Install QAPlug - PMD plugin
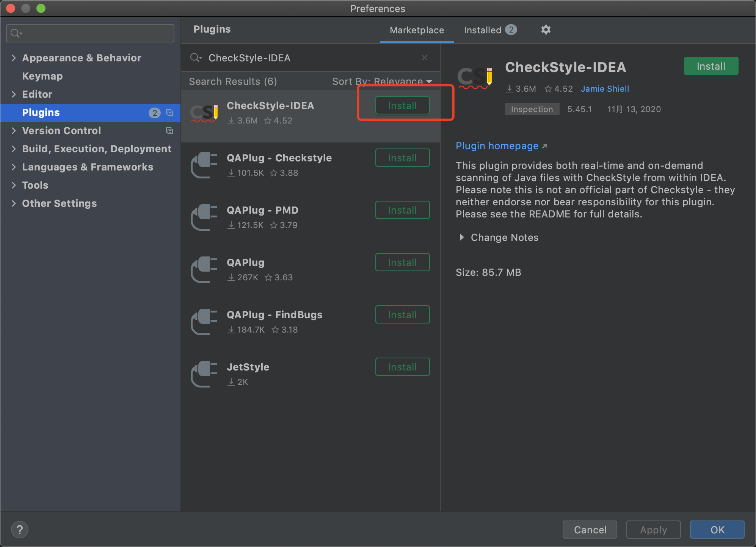The width and height of the screenshot is (756, 547). click(x=402, y=210)
